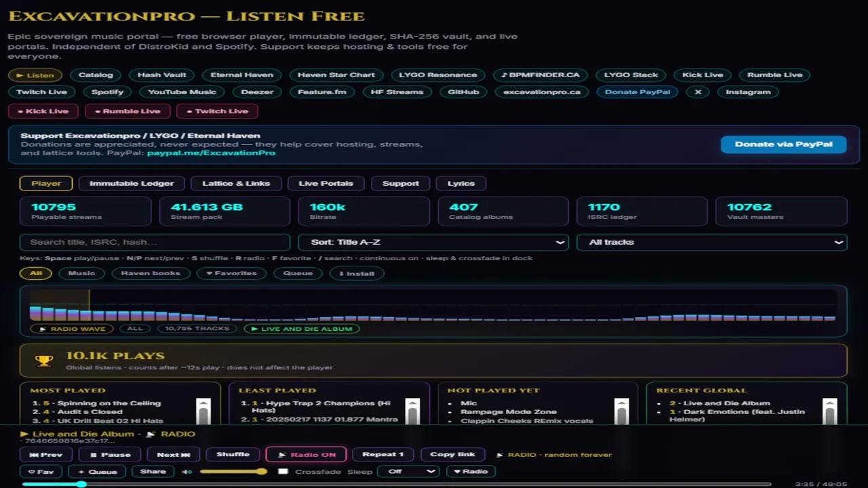
Task: Open the ♥ Radio button in the dock
Action: (471, 472)
